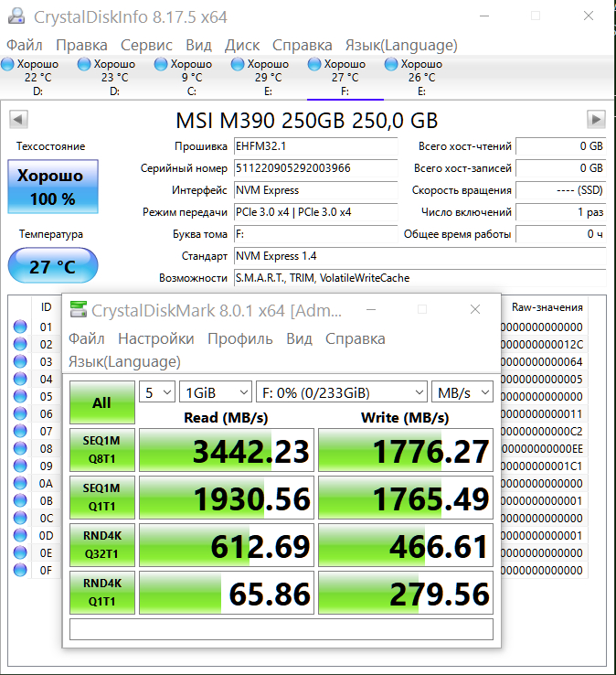The width and height of the screenshot is (616, 675).
Task: Go to previous disk with left arrow
Action: (x=18, y=119)
